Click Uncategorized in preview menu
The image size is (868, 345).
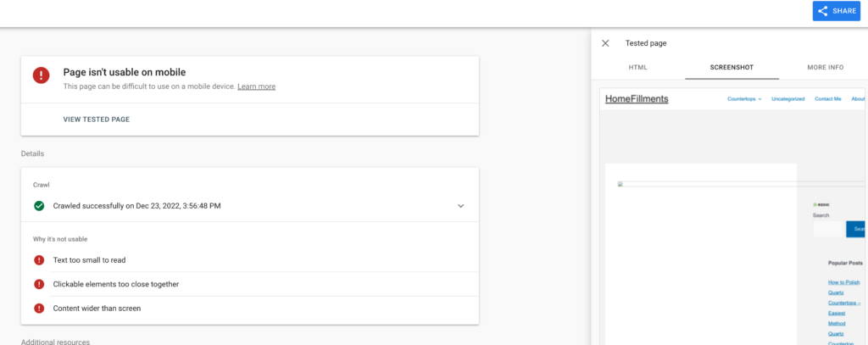pyautogui.click(x=787, y=99)
